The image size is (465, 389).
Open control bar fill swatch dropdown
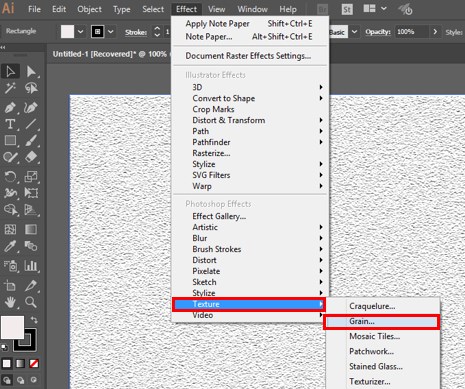[x=80, y=32]
